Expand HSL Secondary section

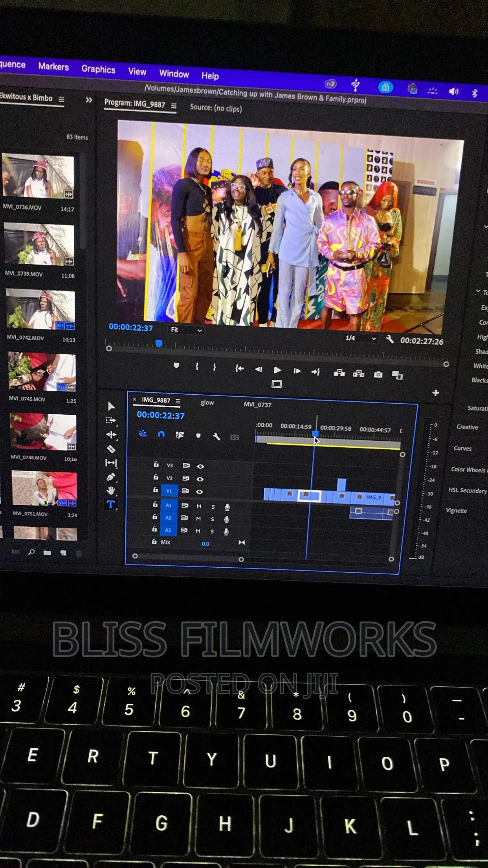coord(467,490)
